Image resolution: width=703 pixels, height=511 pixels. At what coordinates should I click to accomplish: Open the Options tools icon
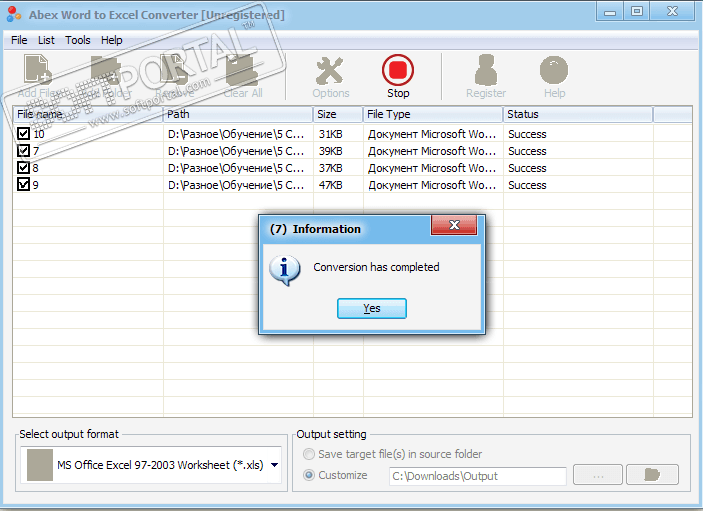coord(330,70)
